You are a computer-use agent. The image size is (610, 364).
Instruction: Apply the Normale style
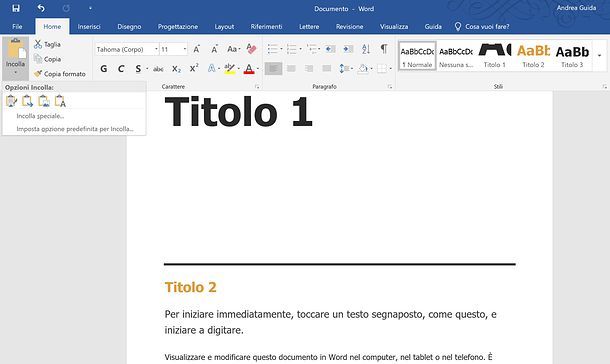click(417, 56)
